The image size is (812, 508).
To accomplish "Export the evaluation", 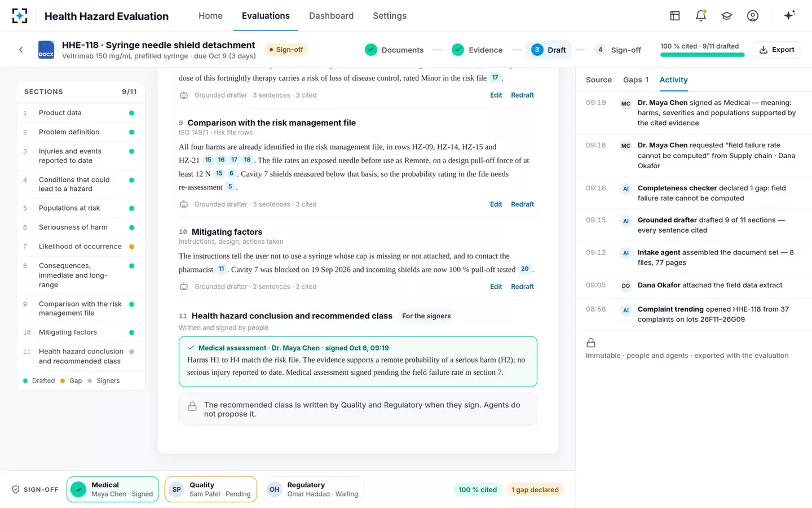I will tap(776, 50).
